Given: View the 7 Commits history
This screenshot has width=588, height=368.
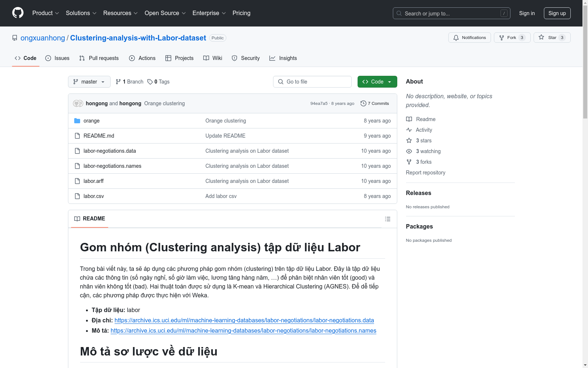Looking at the screenshot, I should click(x=375, y=103).
